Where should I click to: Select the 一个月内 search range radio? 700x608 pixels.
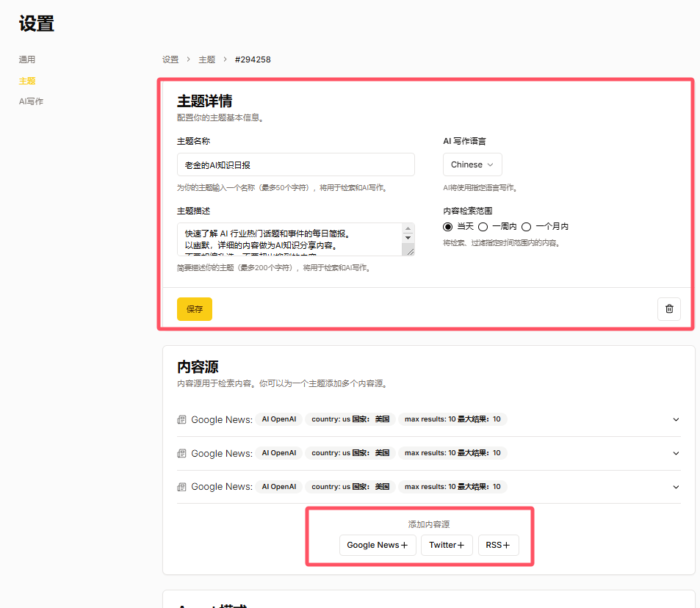[x=527, y=227]
